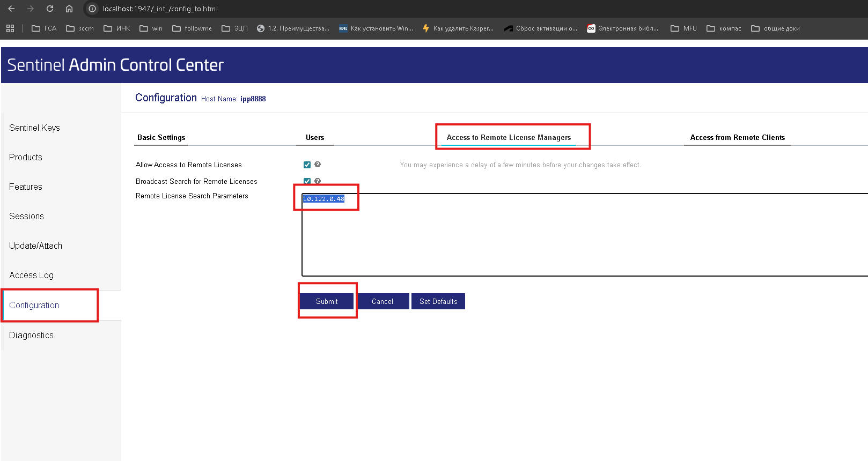Viewport: 868px width, 461px height.
Task: Open the Users tab
Action: pos(315,137)
